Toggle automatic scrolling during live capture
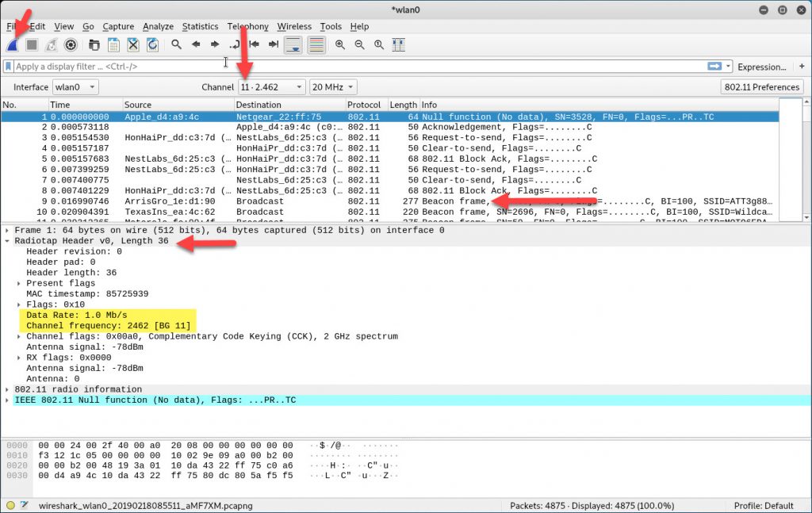This screenshot has height=513, width=812. pyautogui.click(x=292, y=44)
